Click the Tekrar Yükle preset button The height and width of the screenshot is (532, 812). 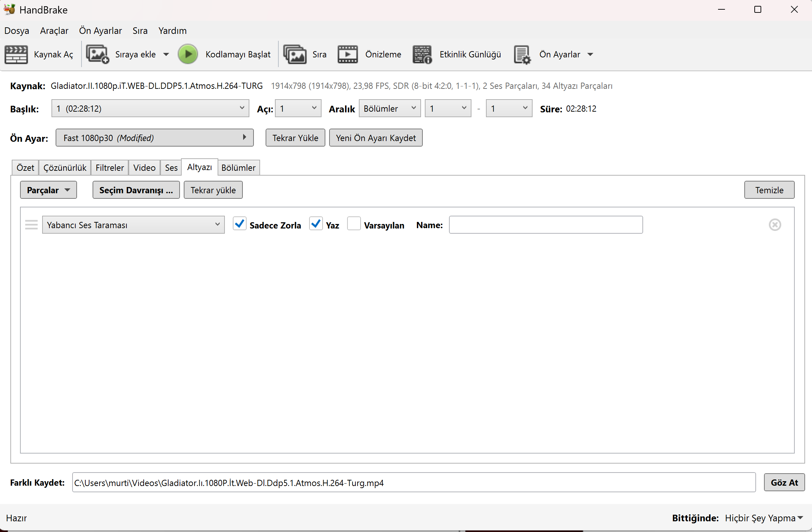pos(295,138)
